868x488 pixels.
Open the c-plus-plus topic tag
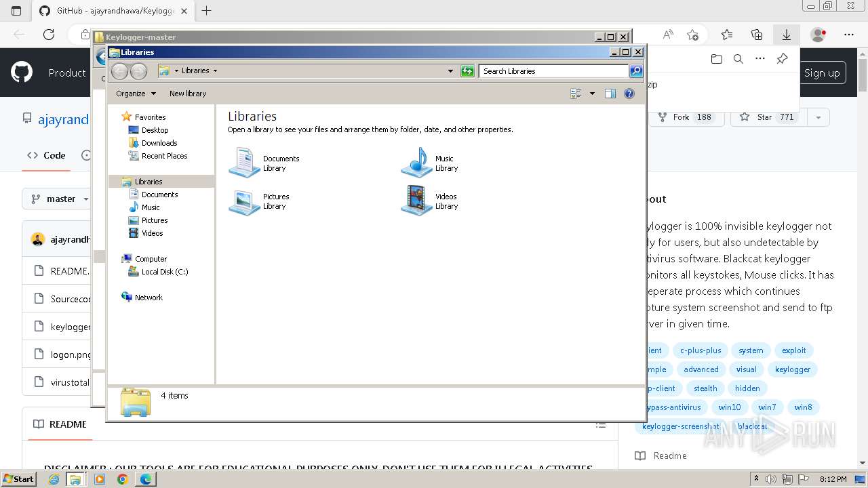tap(701, 350)
